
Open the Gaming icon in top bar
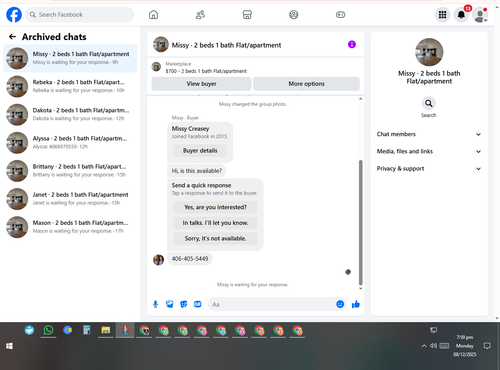pyautogui.click(x=340, y=15)
